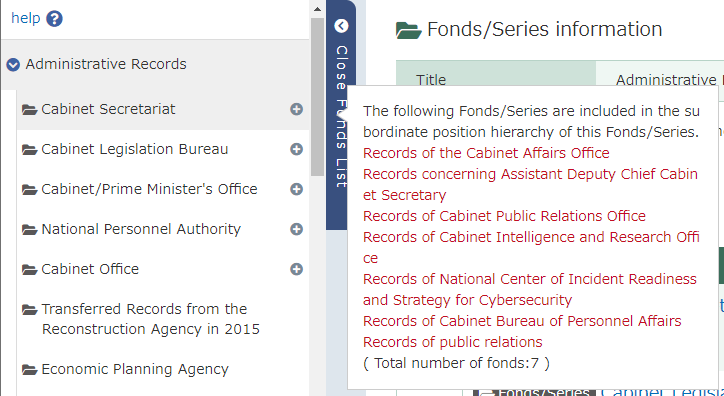Click the fonds list scrollbar up arrow

[317, 9]
